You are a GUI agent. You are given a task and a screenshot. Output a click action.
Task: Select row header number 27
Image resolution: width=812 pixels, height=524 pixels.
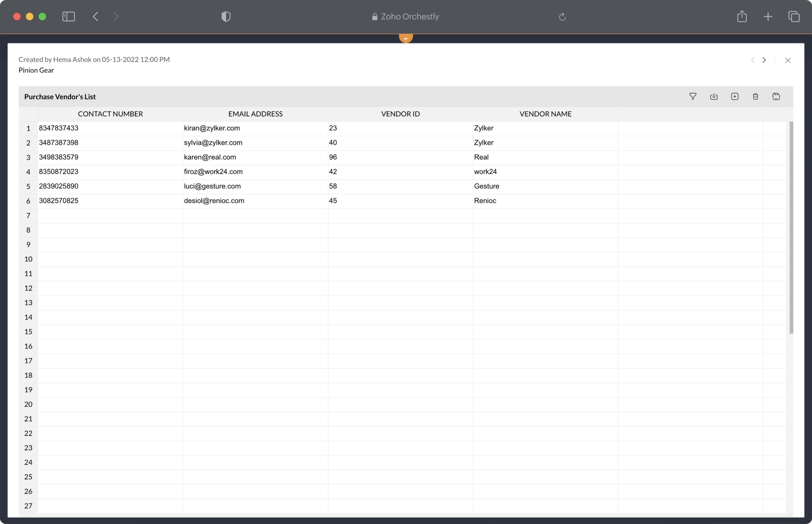pos(28,506)
